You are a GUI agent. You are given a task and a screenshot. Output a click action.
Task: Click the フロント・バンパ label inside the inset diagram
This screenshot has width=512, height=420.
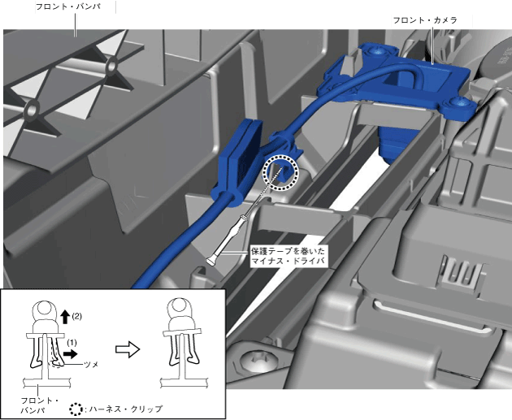tap(39, 405)
